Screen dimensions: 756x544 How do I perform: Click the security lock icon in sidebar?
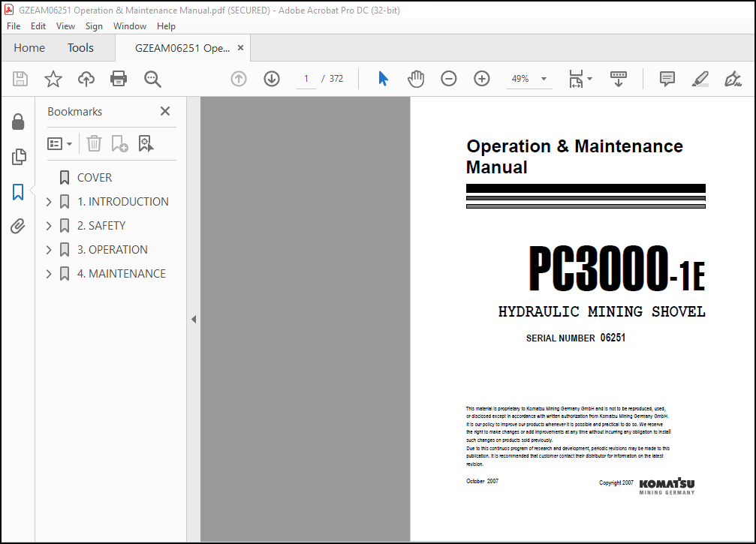pos(18,122)
